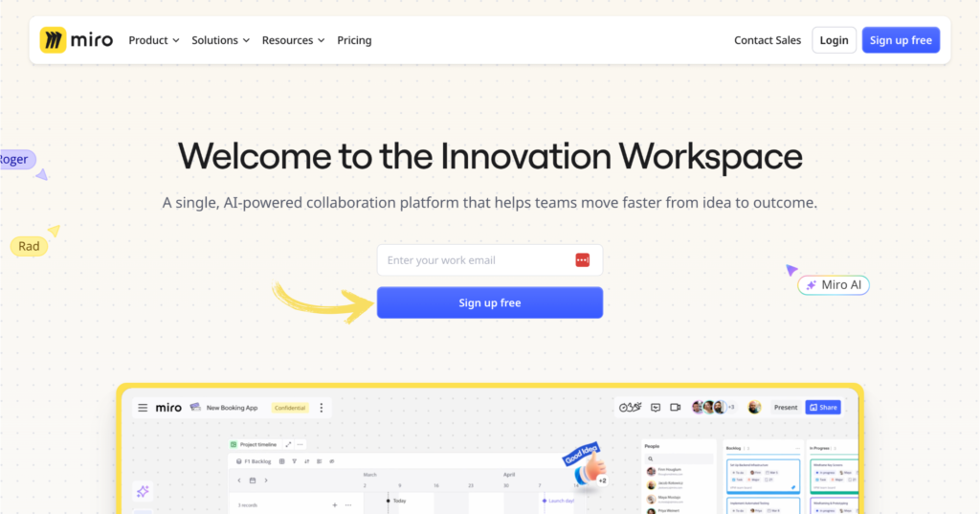The height and width of the screenshot is (514, 980).
Task: Select Jacob Kotowicz in the People list
Action: (x=666, y=484)
